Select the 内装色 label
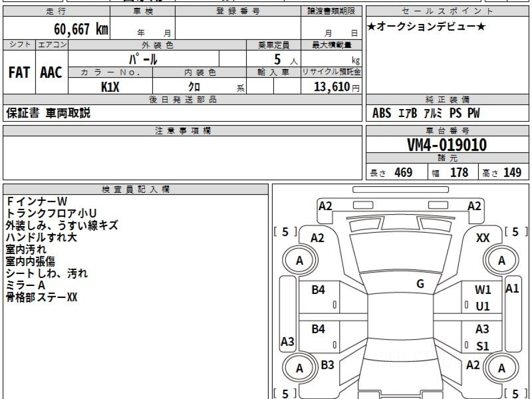This screenshot has height=399, width=532. coord(199,73)
